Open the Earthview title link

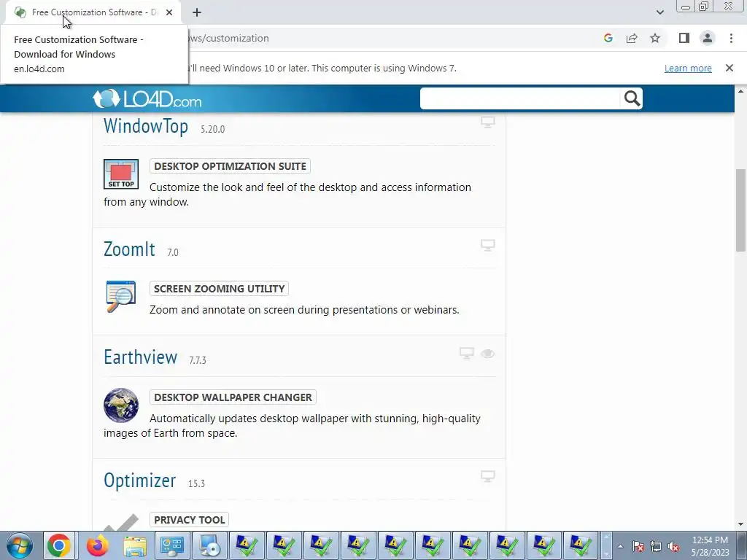tap(141, 357)
